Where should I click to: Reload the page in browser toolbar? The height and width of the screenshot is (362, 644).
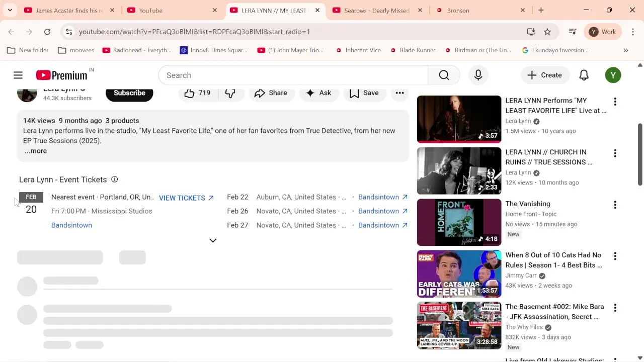pos(47,32)
